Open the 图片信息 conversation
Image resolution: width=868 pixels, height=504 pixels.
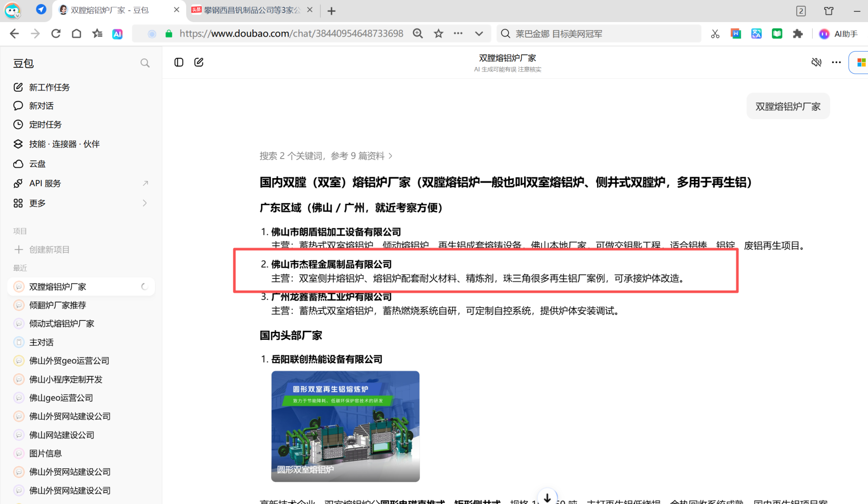point(81,453)
